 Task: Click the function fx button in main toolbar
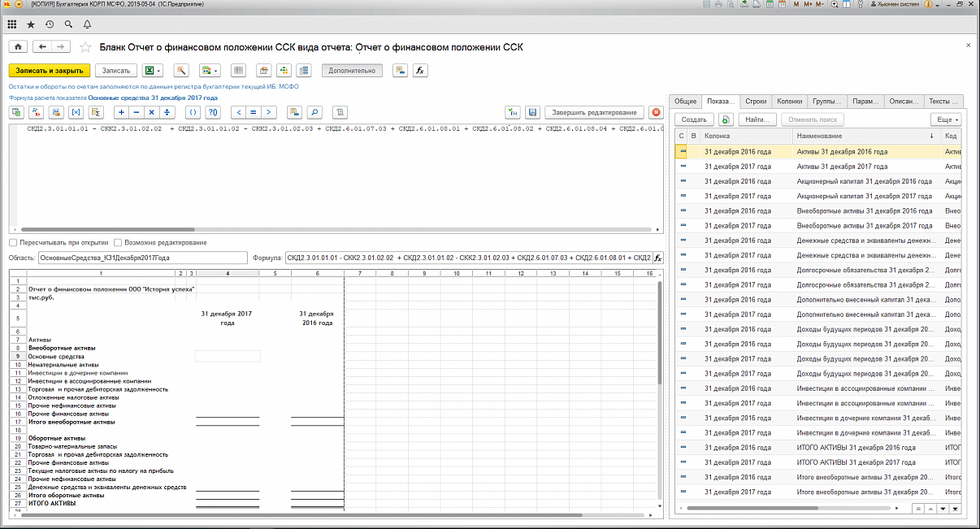point(420,71)
